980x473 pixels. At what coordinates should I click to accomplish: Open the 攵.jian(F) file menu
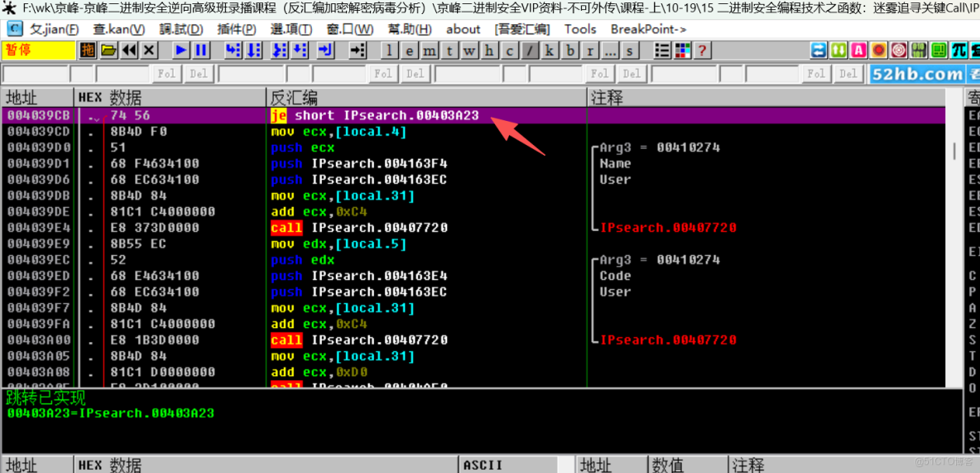point(55,29)
